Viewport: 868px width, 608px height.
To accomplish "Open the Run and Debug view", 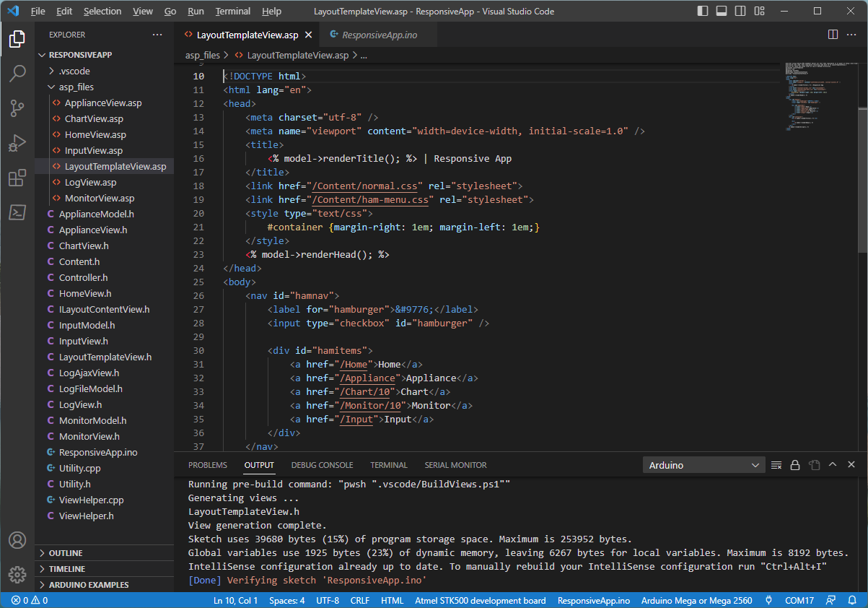I will coord(17,143).
